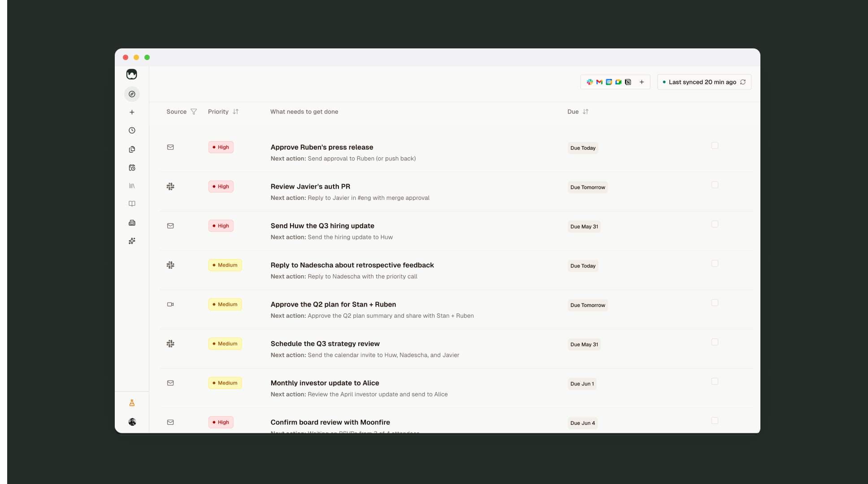Click High badge on Review Javier's auth PR

(x=221, y=186)
